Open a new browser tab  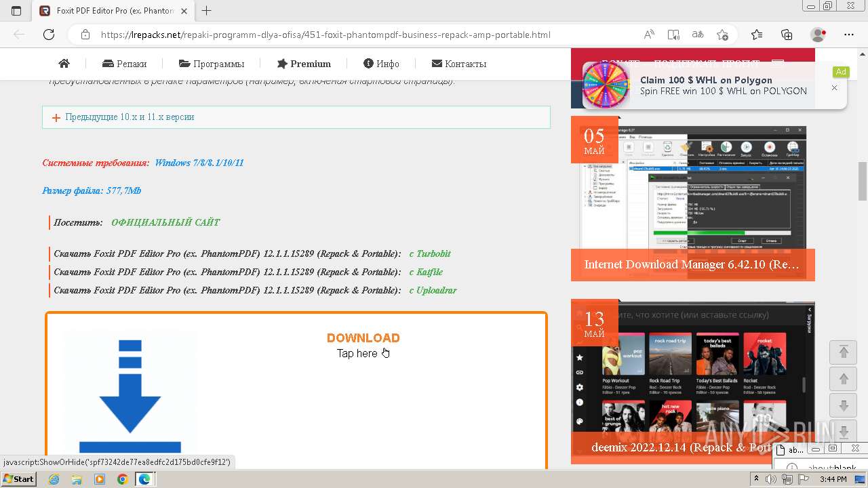(x=207, y=11)
